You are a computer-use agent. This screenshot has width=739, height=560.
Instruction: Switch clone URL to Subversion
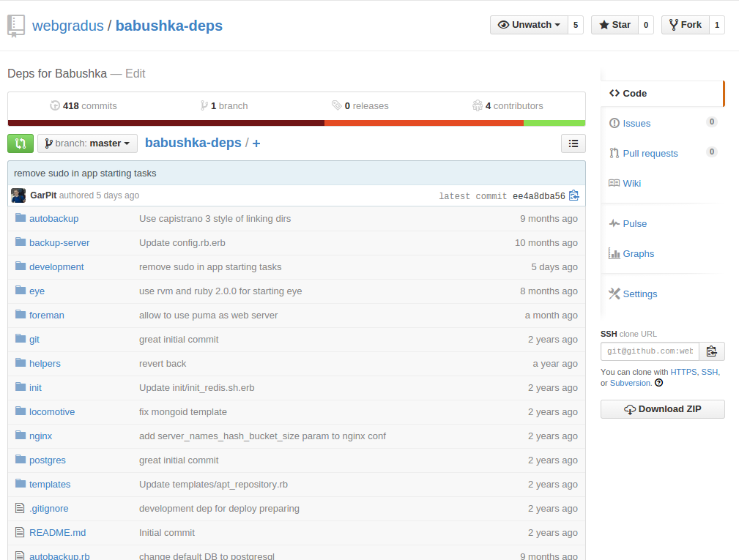point(630,383)
